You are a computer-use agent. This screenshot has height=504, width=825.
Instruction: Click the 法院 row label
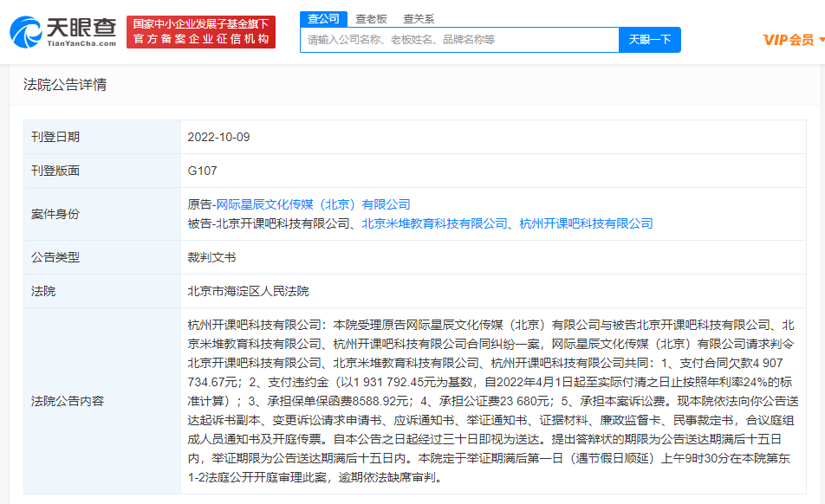point(43,291)
